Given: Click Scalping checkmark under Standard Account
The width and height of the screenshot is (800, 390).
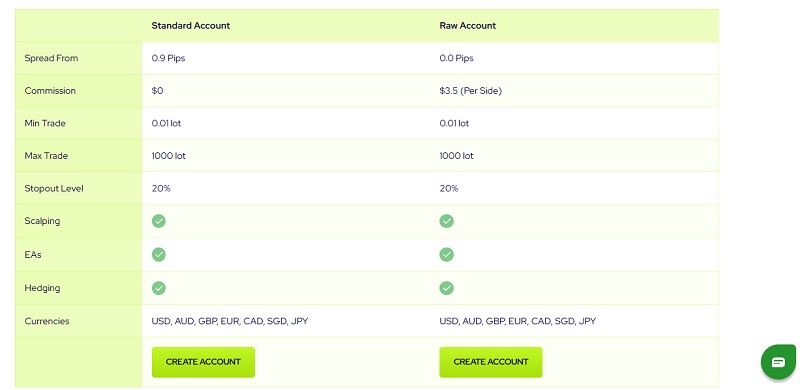Looking at the screenshot, I should pos(159,221).
